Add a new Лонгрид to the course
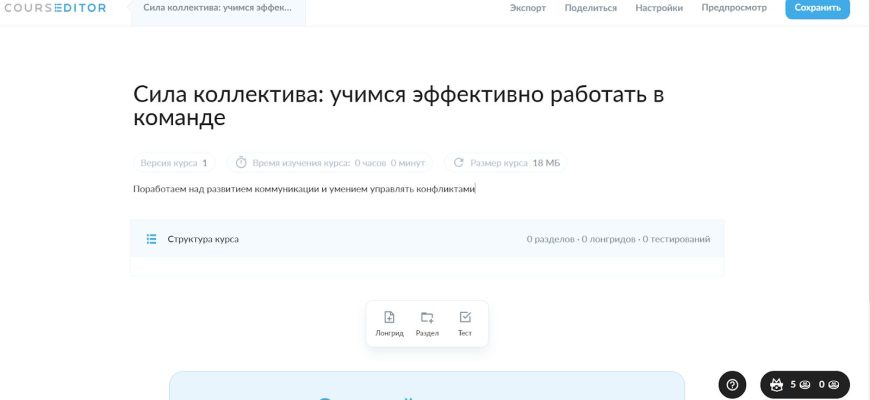Viewport: 870px width, 400px height. pos(389,323)
